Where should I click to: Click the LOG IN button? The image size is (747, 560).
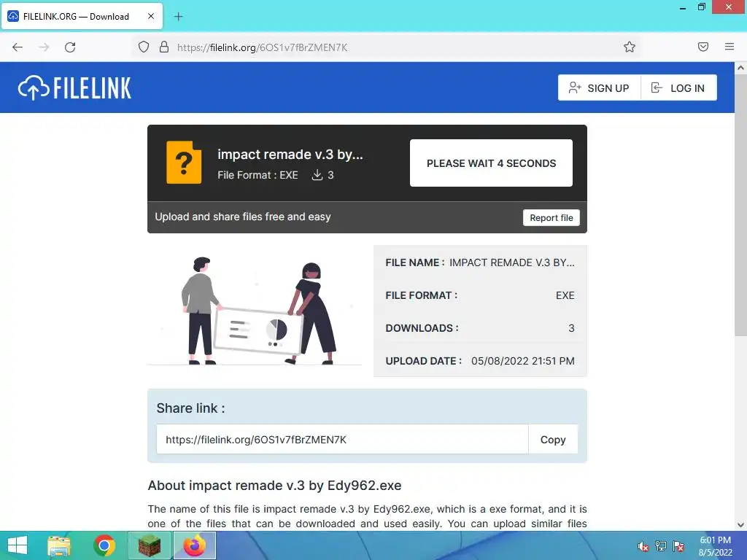pos(679,87)
